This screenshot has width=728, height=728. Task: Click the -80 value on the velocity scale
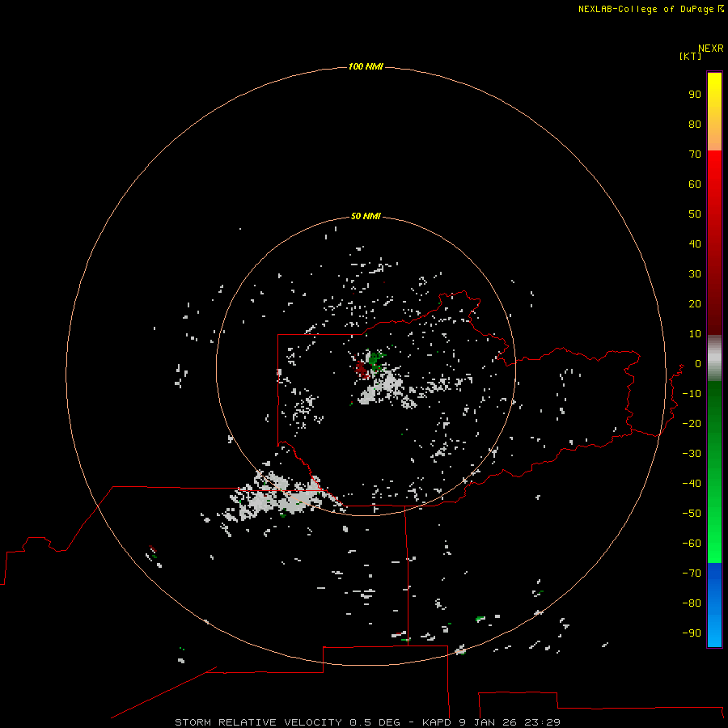tap(692, 603)
